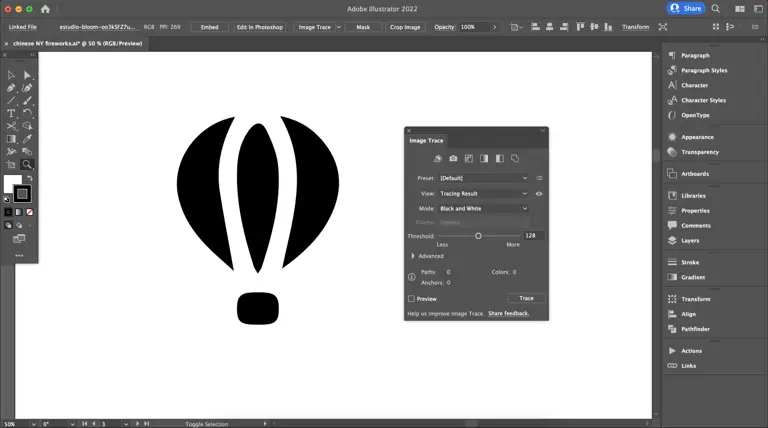This screenshot has width=768, height=428.
Task: Select the Direct Selection tool
Action: coord(27,75)
